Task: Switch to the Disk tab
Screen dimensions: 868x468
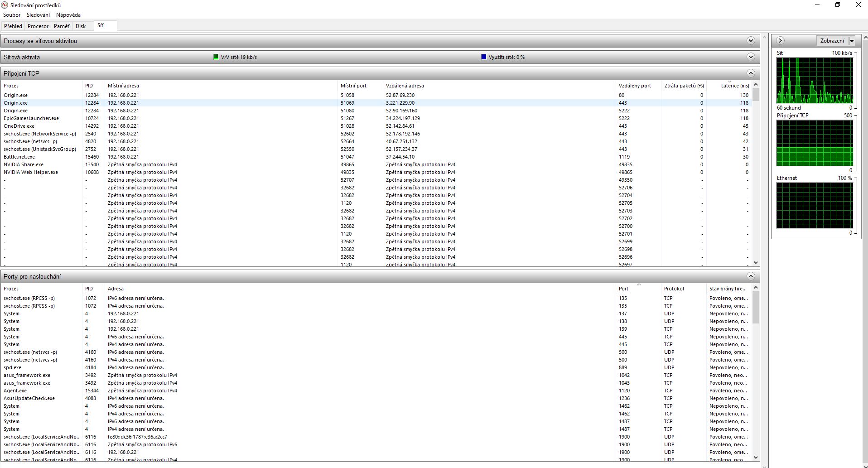Action: 81,26
